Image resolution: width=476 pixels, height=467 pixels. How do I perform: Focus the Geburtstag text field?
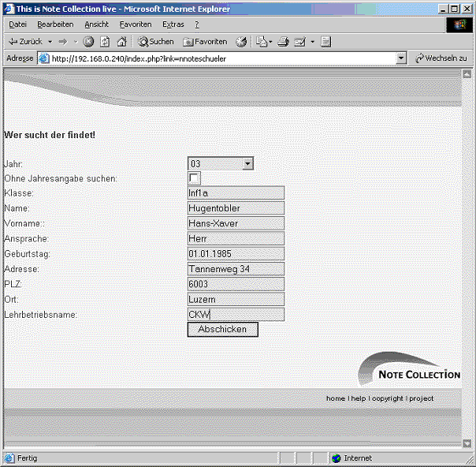[x=236, y=254]
